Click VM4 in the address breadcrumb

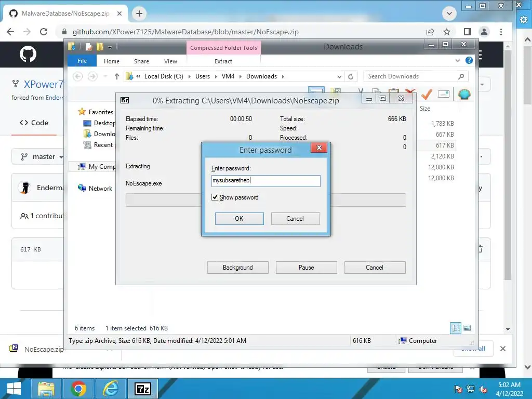pyautogui.click(x=228, y=76)
